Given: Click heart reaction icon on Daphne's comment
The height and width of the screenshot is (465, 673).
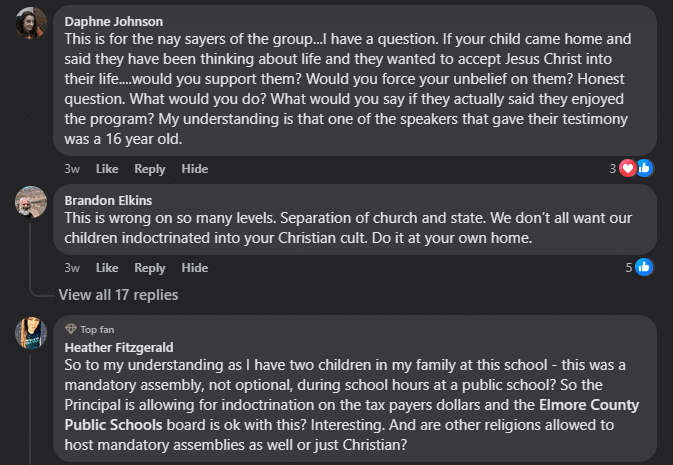Looking at the screenshot, I should (x=628, y=168).
